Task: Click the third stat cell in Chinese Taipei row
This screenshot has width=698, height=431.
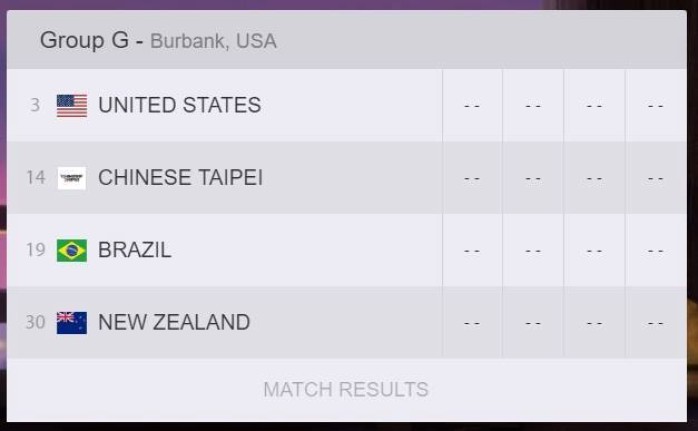Action: 595,178
